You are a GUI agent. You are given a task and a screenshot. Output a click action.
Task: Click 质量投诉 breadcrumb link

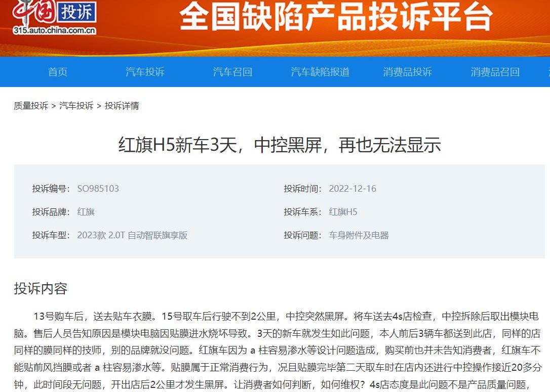click(31, 105)
